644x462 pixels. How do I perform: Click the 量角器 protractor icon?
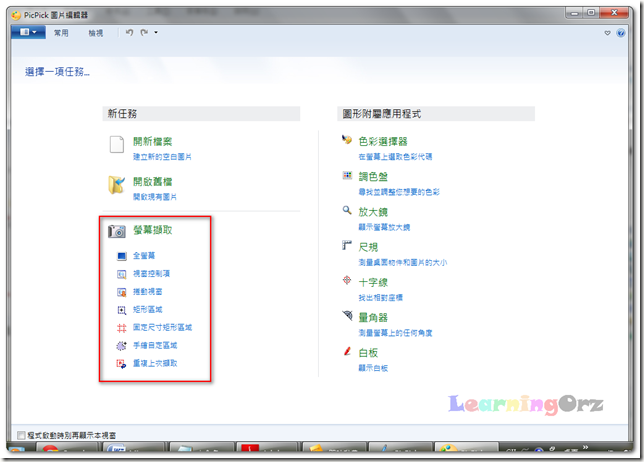pos(347,315)
